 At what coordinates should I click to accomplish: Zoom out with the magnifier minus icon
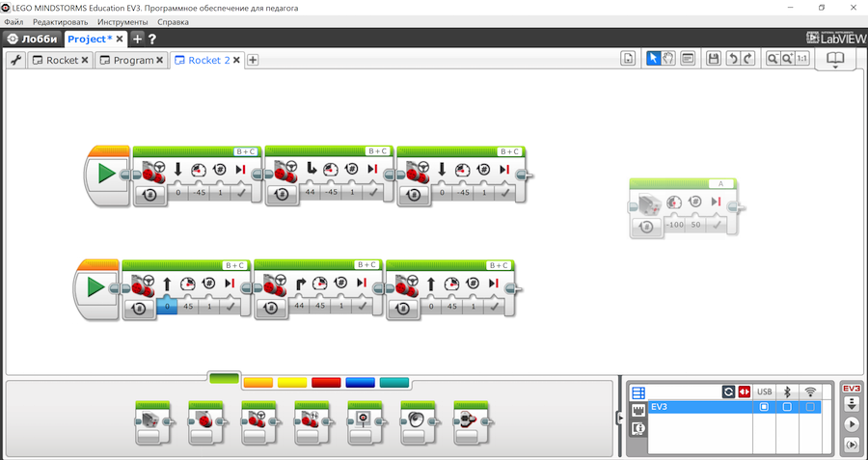[x=773, y=58]
